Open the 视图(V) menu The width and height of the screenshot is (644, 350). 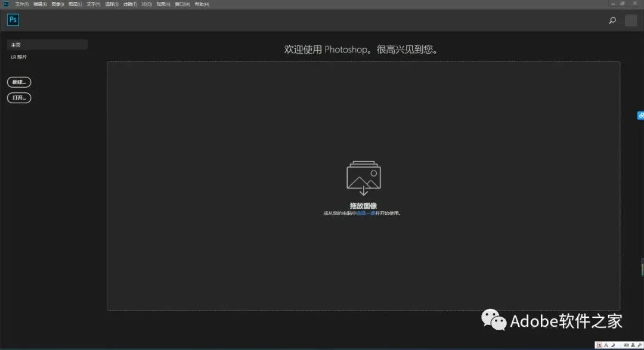click(x=163, y=4)
